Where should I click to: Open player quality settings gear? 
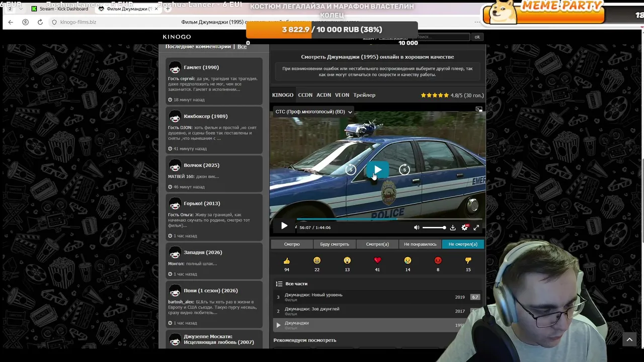tap(464, 227)
